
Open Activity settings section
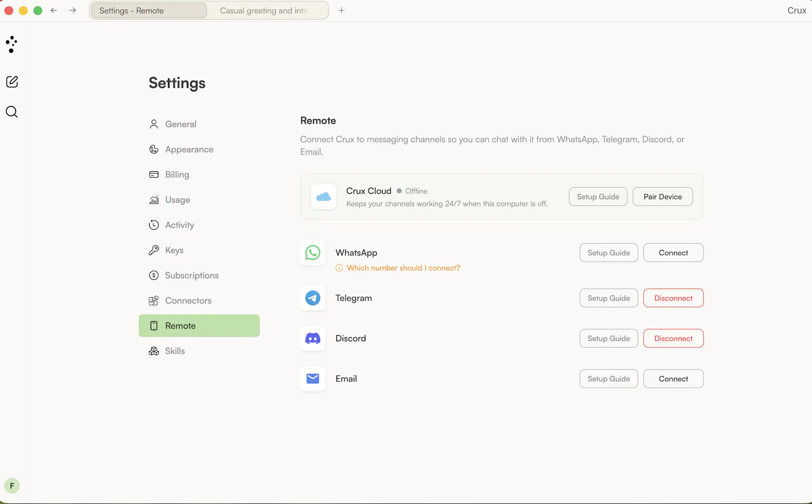tap(199, 225)
